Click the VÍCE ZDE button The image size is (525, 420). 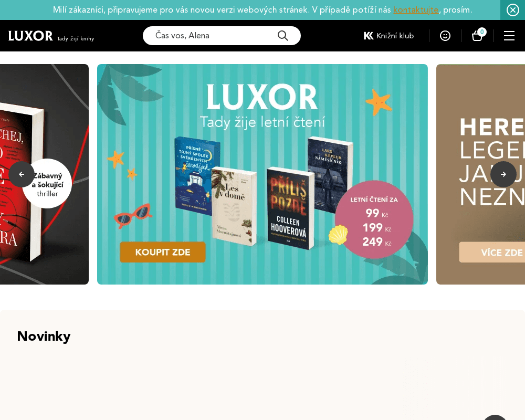click(x=492, y=252)
